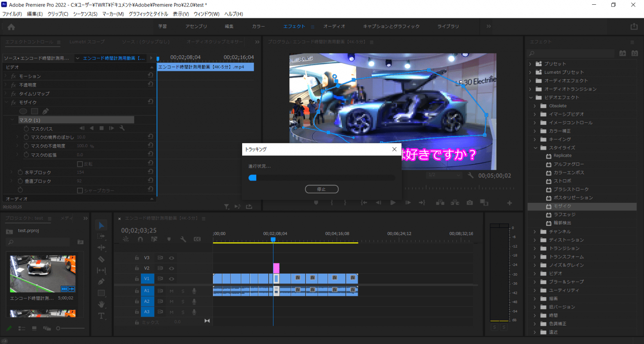
Task: Close the トラッキング dialog
Action: click(394, 149)
